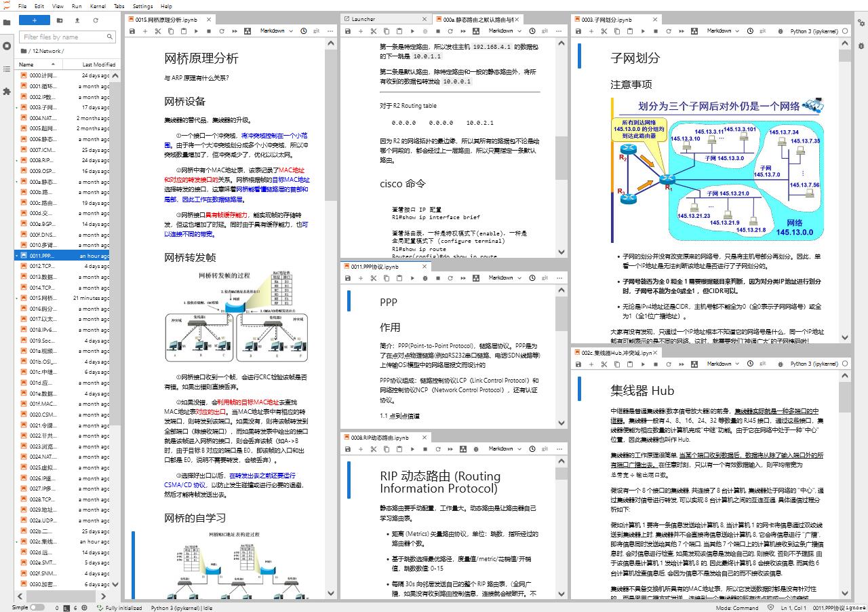Image resolution: width=868 pixels, height=612 pixels.
Task: Toggle Simple interface mode switch
Action: pos(37,608)
